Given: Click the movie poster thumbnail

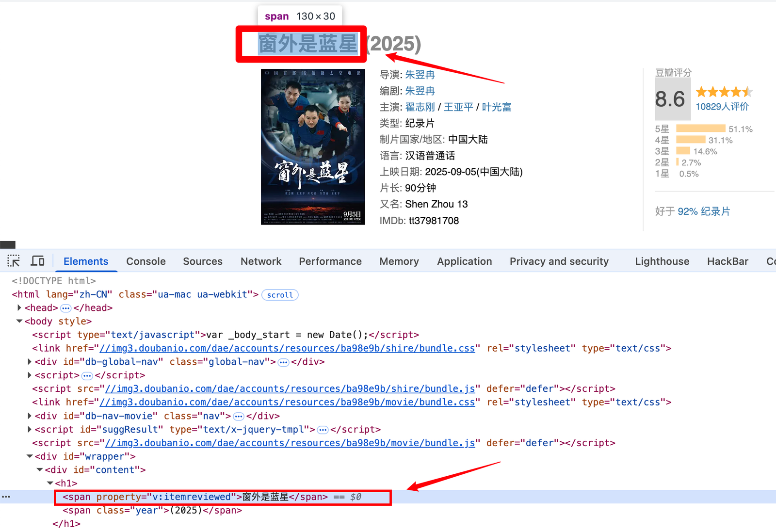Looking at the screenshot, I should coord(312,146).
